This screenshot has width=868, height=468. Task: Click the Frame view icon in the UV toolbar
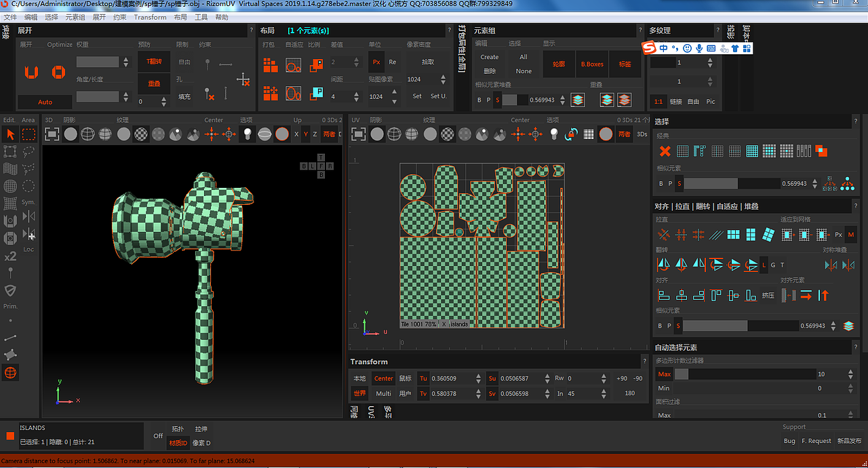(x=359, y=134)
